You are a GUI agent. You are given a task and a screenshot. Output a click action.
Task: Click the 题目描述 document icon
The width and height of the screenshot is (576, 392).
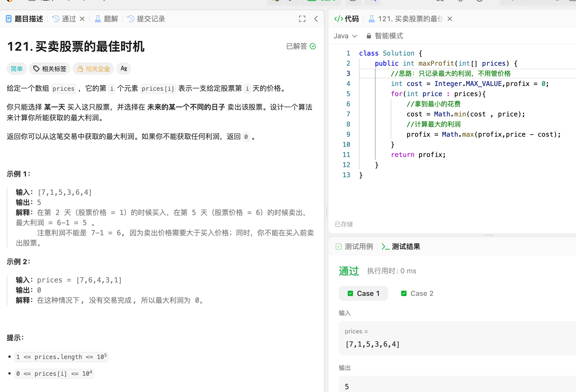click(x=9, y=19)
